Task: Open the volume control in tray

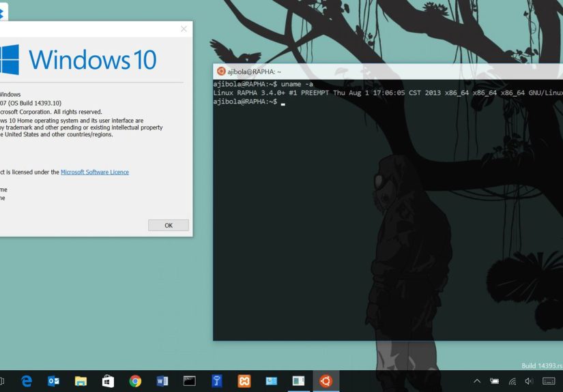Action: (x=529, y=381)
